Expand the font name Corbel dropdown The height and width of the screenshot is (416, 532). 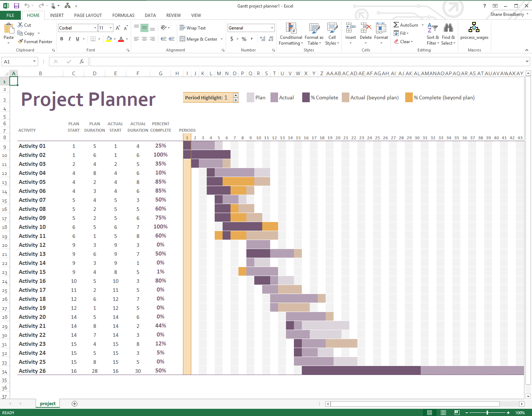95,28
